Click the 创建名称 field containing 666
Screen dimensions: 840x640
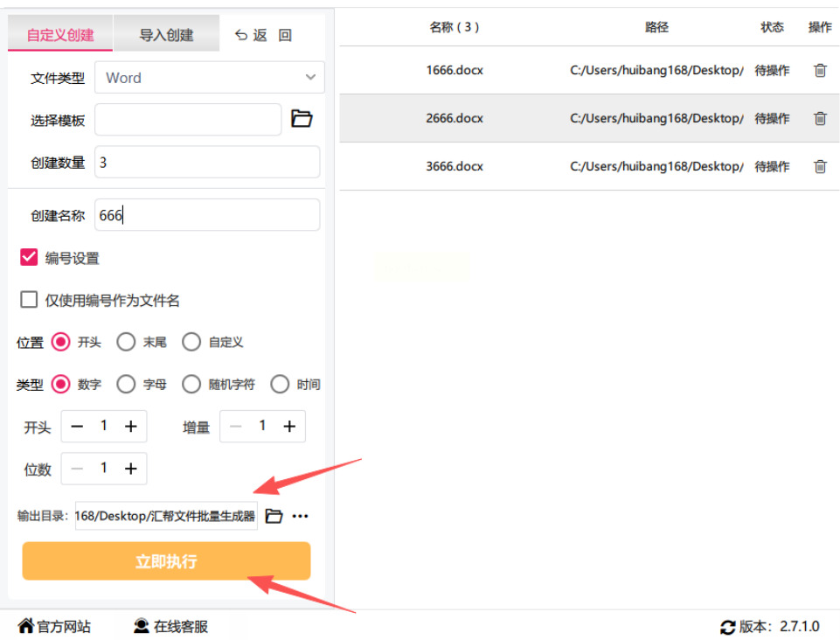[x=207, y=215]
